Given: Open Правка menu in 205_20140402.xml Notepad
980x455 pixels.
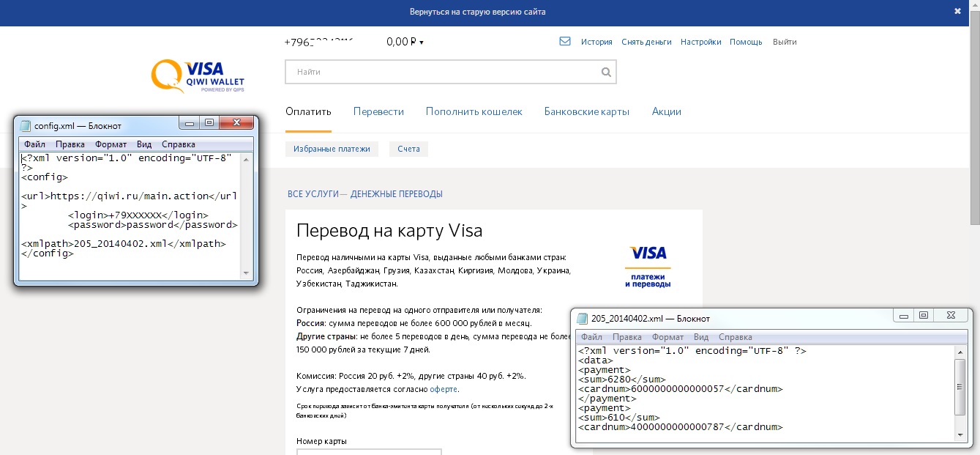Looking at the screenshot, I should coord(626,337).
